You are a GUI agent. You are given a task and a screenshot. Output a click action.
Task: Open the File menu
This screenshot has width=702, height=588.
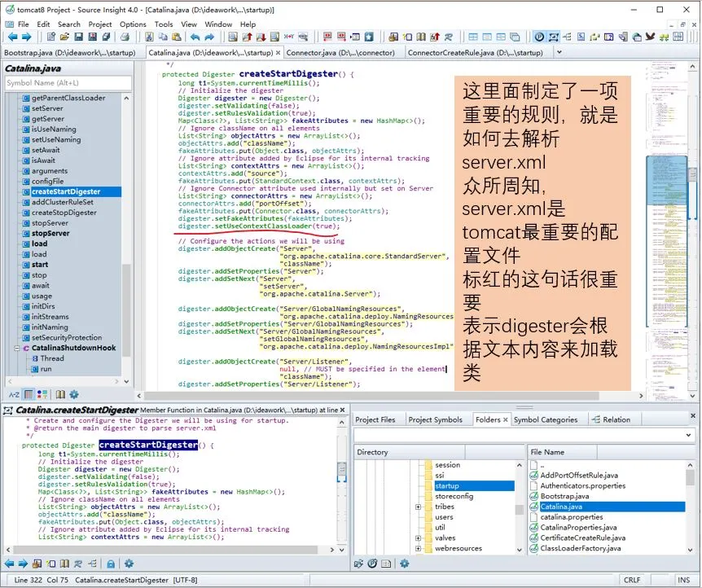click(x=23, y=24)
